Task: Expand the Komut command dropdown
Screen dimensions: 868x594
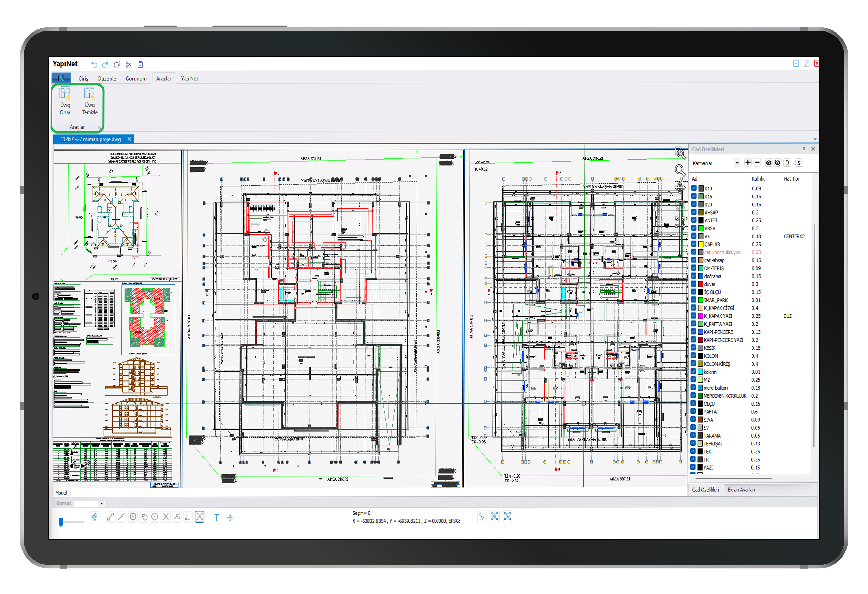Action: click(101, 504)
